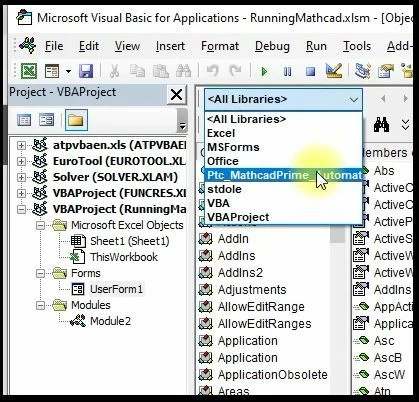Click the Undo arrow icon
419x402 pixels.
coord(212,71)
